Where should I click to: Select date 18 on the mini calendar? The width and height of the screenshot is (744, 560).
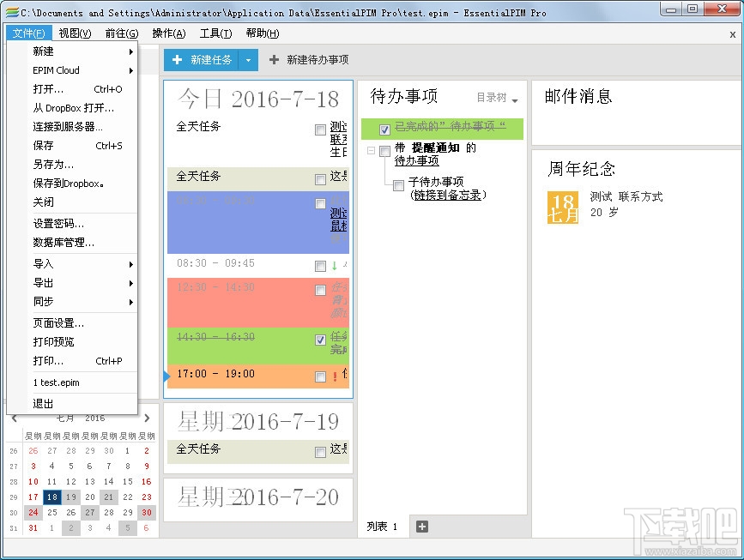[x=52, y=497]
